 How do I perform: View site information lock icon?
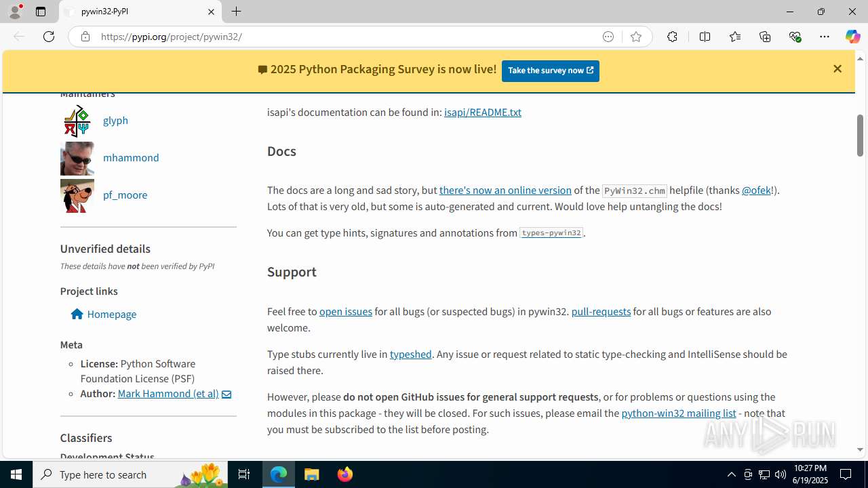(85, 37)
